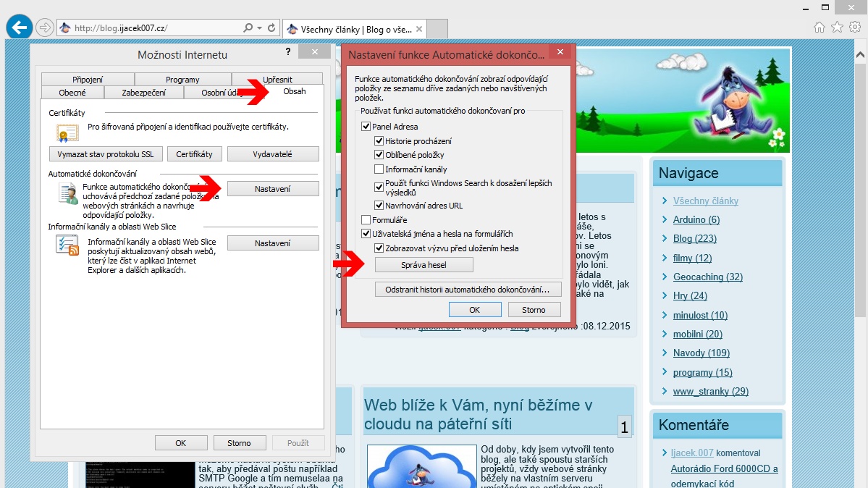Enable Informační kanály checkbox

[x=379, y=169]
